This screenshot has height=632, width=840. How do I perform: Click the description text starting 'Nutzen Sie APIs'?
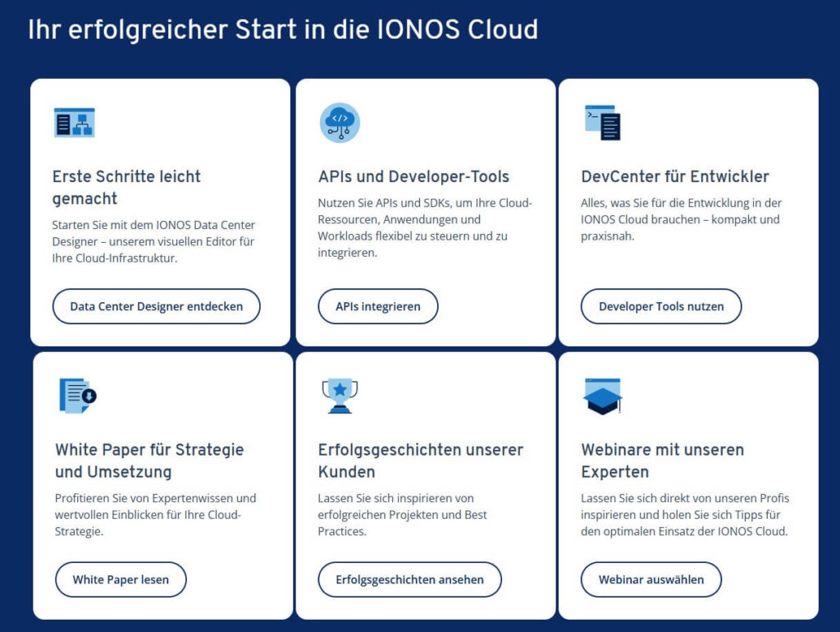(x=425, y=227)
